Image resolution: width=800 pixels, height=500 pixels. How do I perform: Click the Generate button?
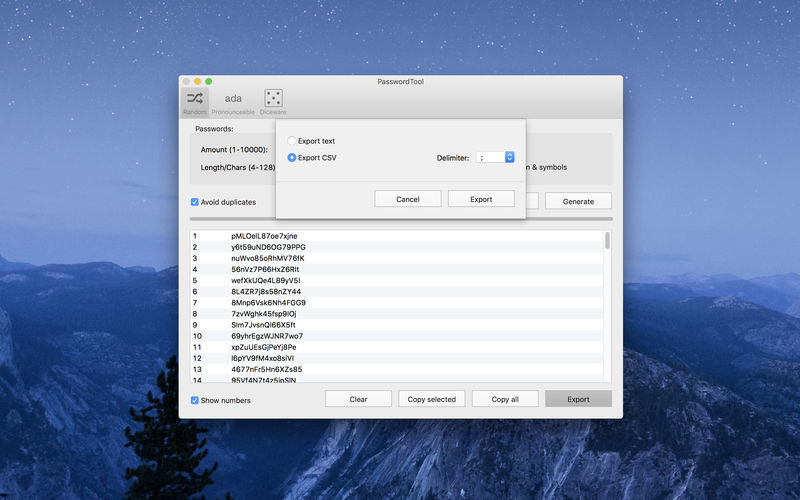coord(578,201)
